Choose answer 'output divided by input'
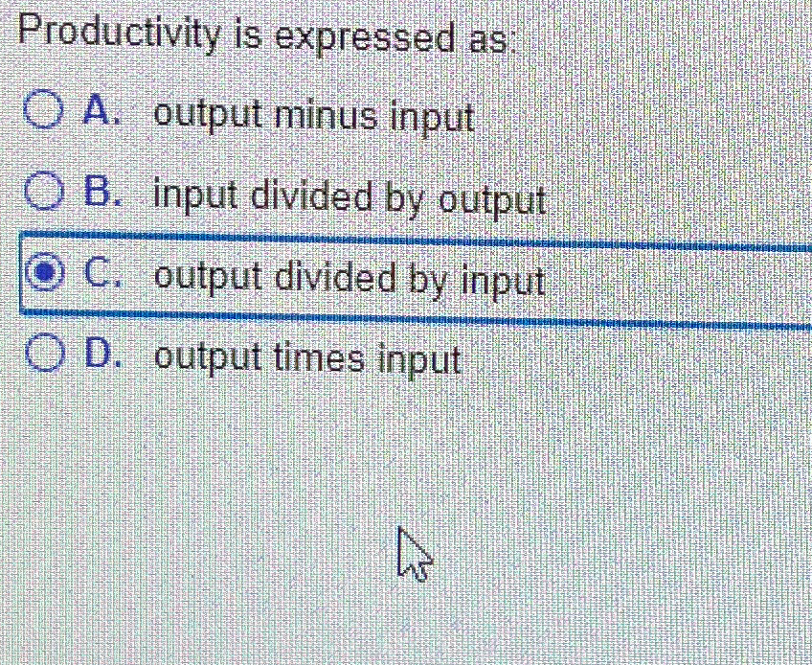This screenshot has height=665, width=812. (x=350, y=280)
